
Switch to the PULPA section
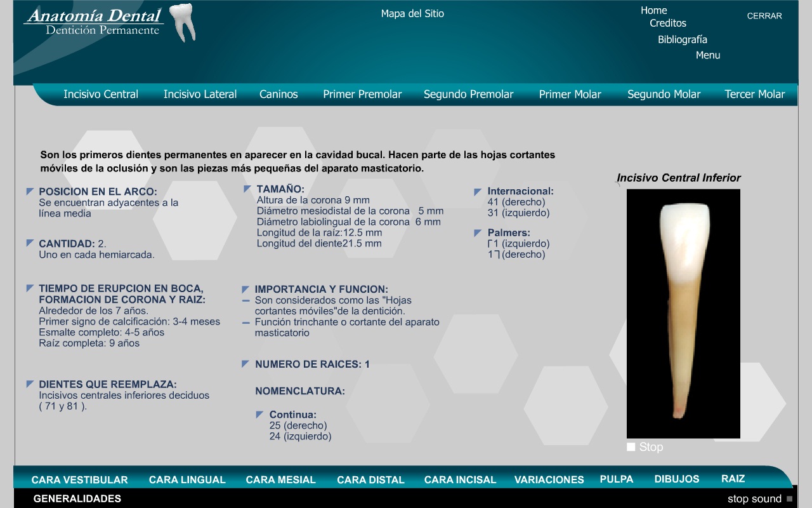[616, 479]
